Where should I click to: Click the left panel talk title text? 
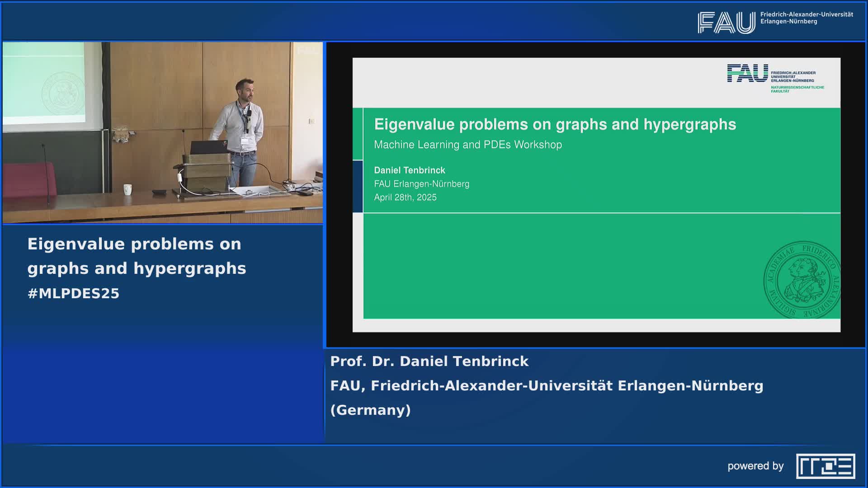(137, 256)
